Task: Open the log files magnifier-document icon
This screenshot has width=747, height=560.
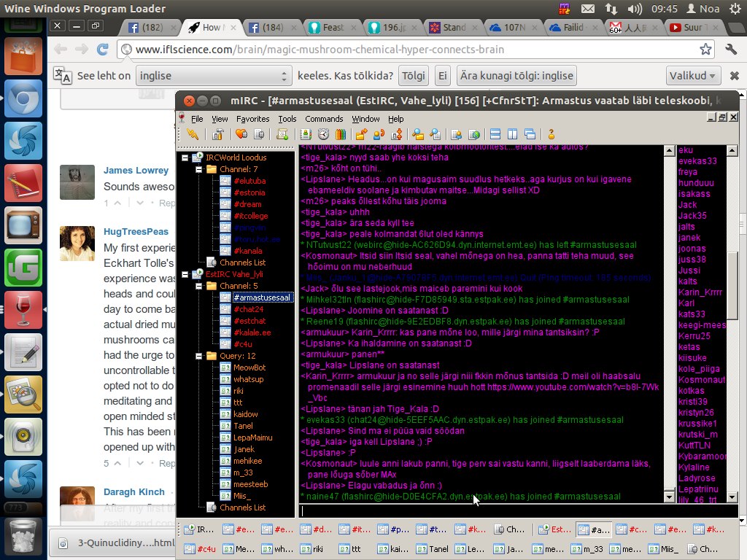Action: [x=435, y=134]
